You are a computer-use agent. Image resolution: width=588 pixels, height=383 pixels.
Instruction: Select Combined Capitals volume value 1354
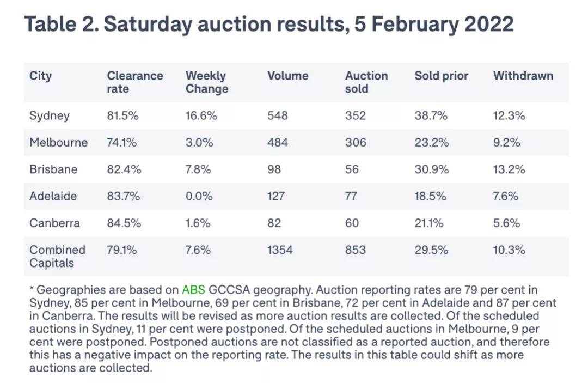point(280,250)
